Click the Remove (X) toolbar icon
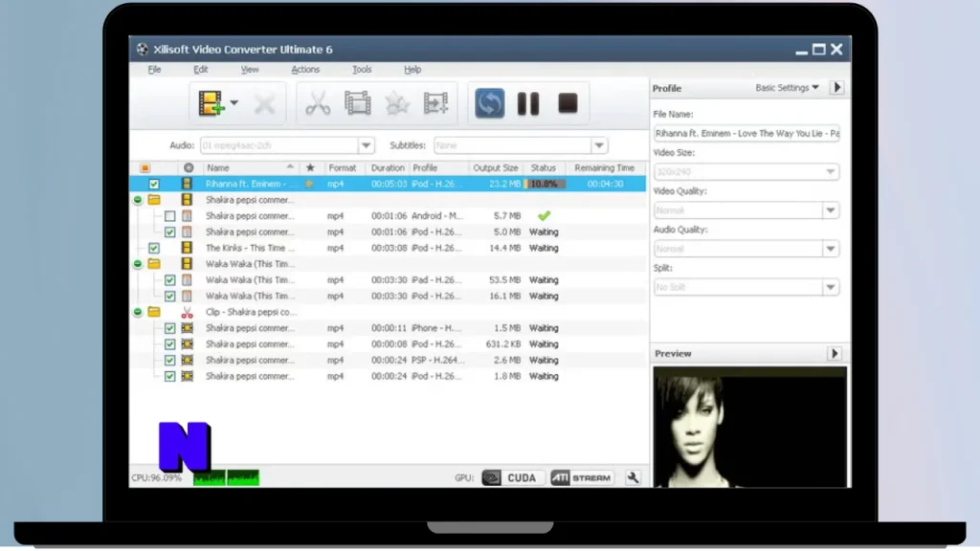Screen dimensions: 980x551 [264, 103]
